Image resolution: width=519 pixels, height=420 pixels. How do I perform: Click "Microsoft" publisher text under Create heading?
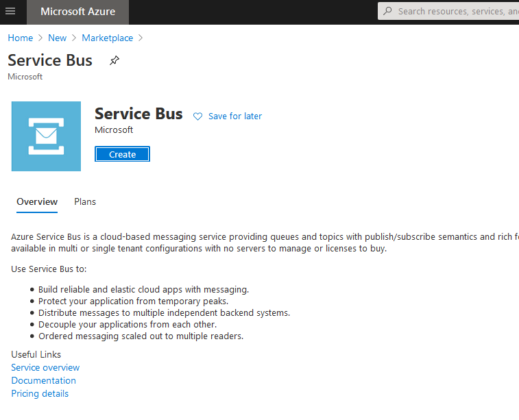114,130
